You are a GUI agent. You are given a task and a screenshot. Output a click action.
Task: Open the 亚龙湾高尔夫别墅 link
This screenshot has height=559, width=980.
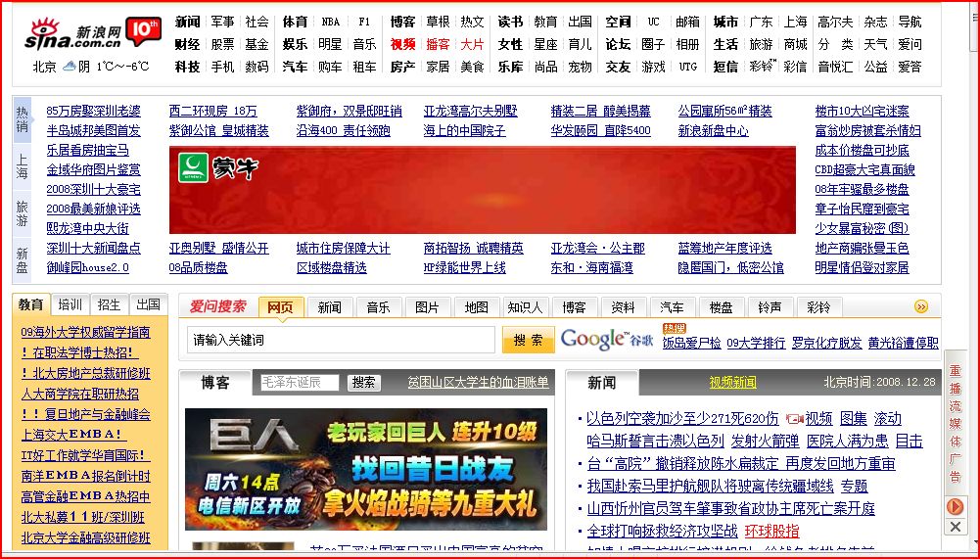point(470,111)
